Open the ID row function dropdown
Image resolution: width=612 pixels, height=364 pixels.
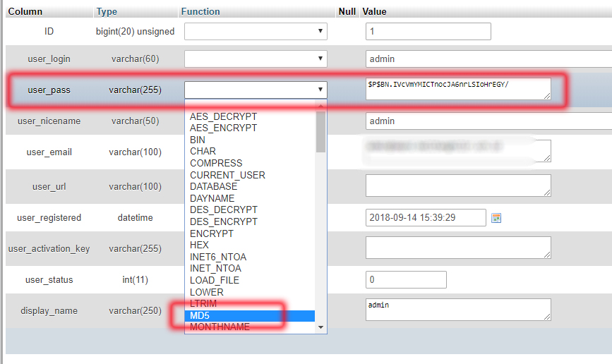pyautogui.click(x=256, y=31)
